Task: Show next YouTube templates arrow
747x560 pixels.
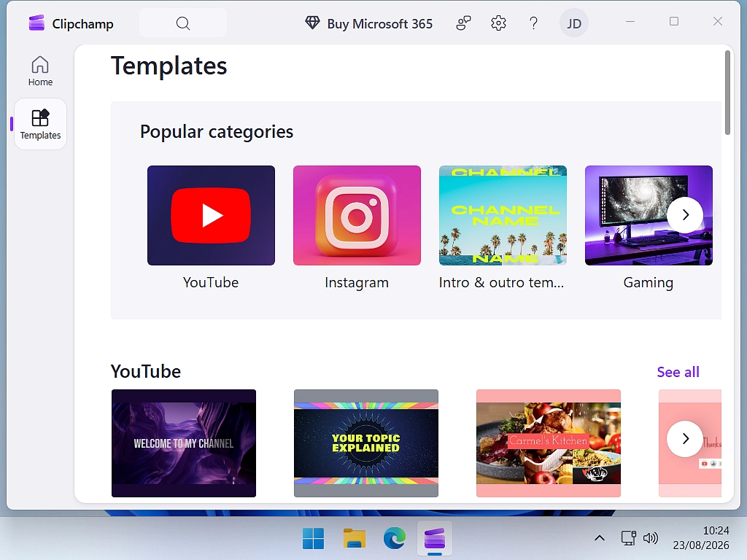Action: point(685,438)
